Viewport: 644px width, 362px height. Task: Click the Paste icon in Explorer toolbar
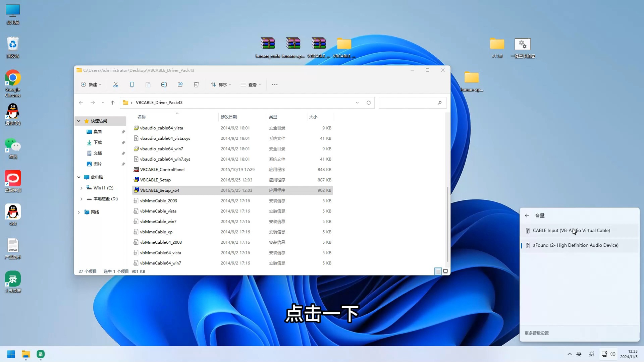148,85
